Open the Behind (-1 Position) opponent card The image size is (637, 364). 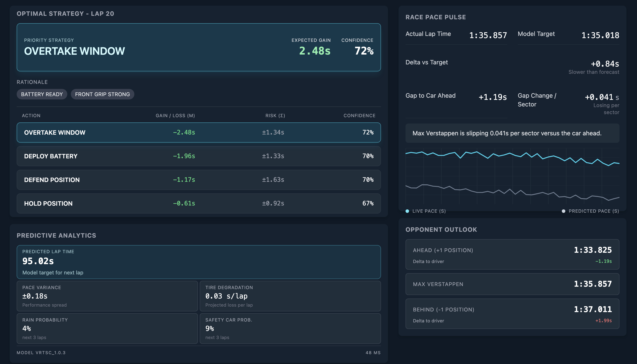click(x=512, y=313)
